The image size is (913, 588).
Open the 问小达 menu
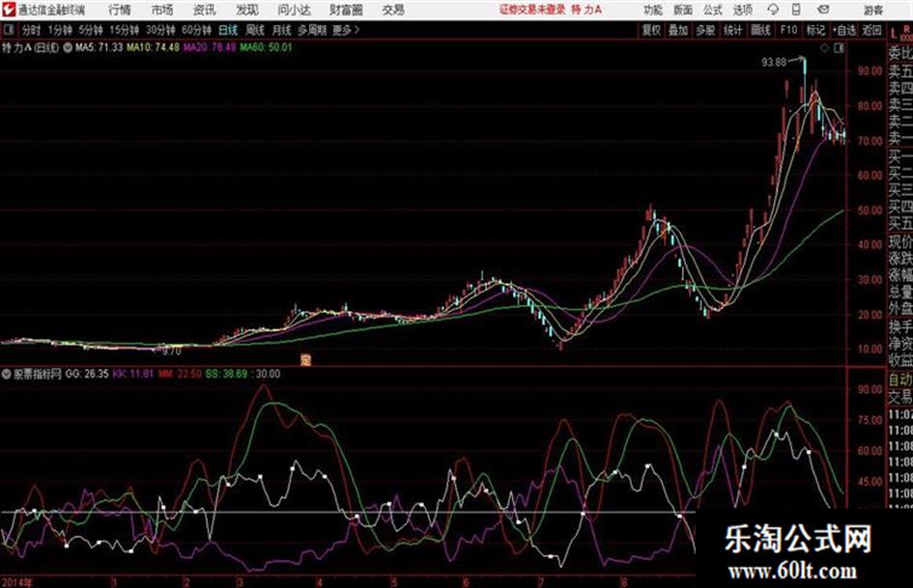click(x=294, y=10)
